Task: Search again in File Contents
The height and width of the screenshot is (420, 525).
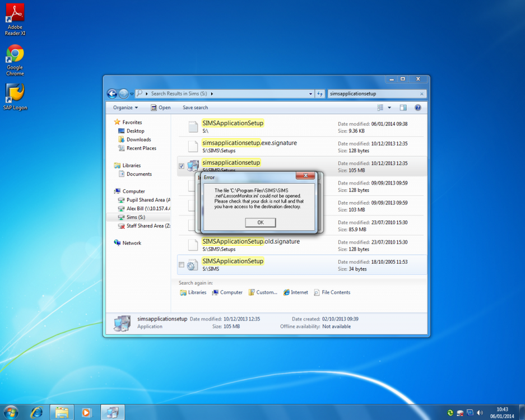Action: pyautogui.click(x=332, y=292)
